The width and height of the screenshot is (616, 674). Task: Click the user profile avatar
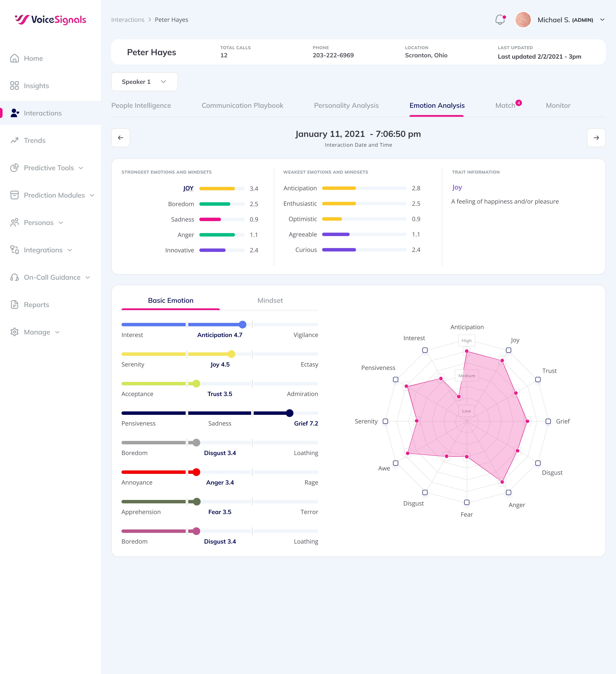(523, 20)
